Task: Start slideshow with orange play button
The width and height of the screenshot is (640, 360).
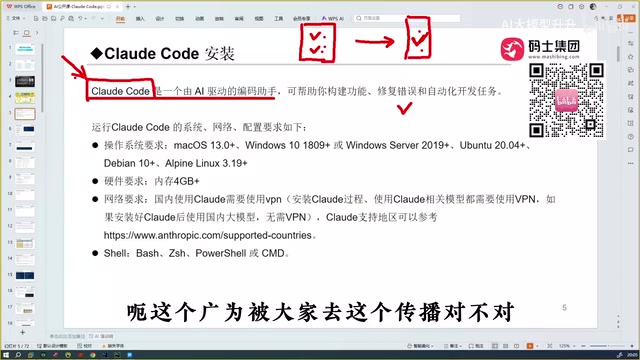Action: [x=530, y=346]
